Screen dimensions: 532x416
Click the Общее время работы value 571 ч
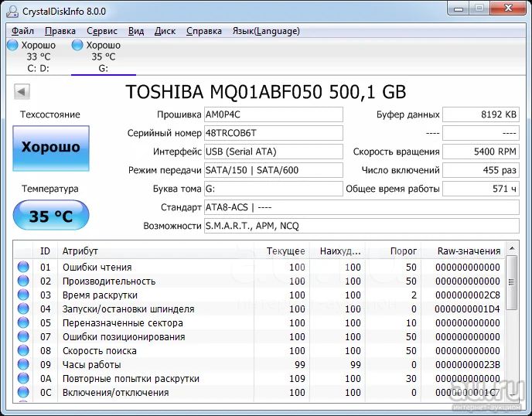click(481, 189)
